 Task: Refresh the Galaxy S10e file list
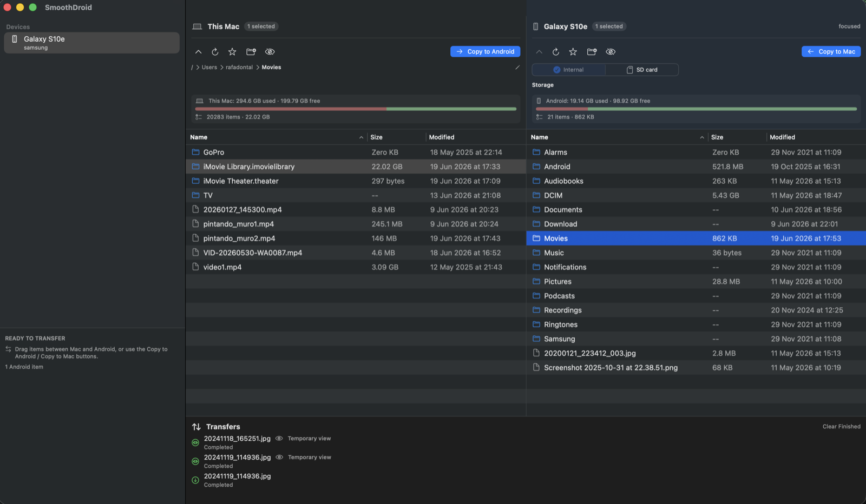pos(556,52)
